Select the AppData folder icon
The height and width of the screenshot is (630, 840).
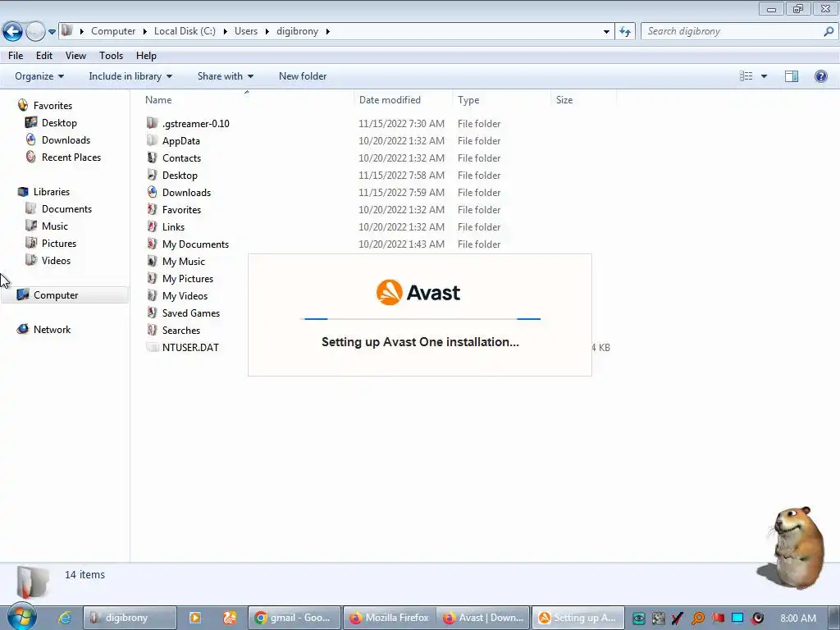point(152,140)
